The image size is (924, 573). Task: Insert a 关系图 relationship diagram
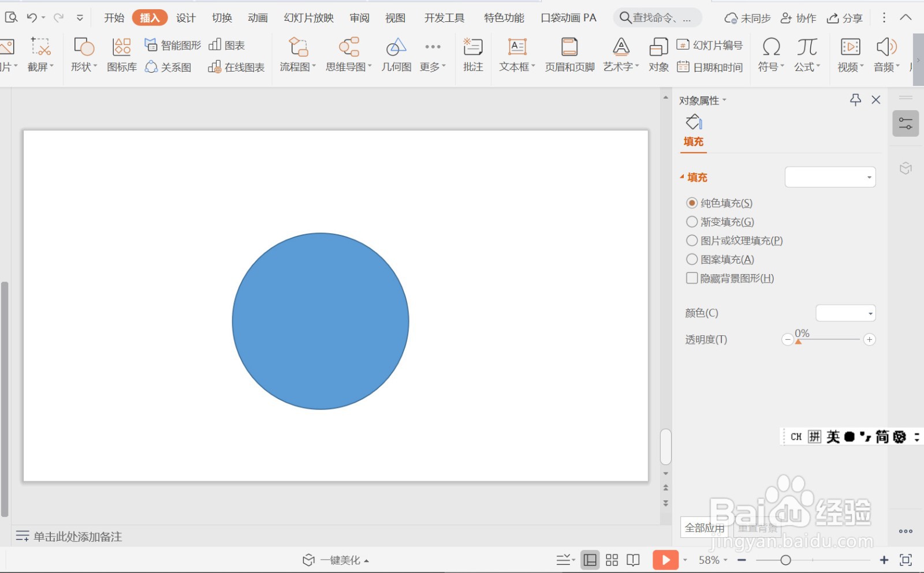pyautogui.click(x=167, y=67)
